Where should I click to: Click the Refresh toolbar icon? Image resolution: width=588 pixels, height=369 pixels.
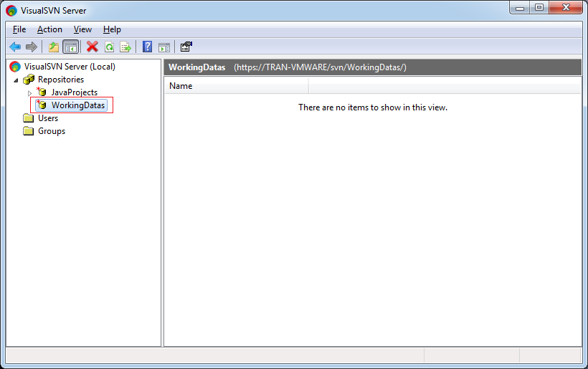[x=109, y=47]
